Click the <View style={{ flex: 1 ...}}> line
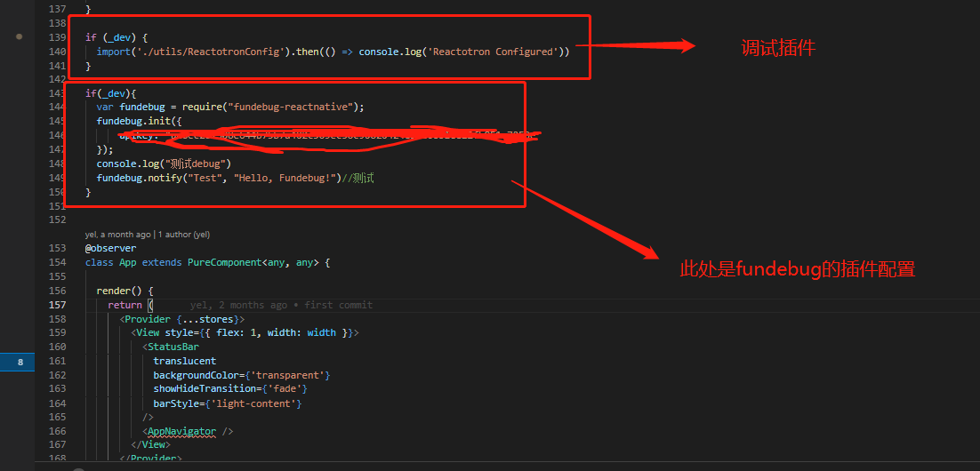980x471 pixels. (245, 332)
